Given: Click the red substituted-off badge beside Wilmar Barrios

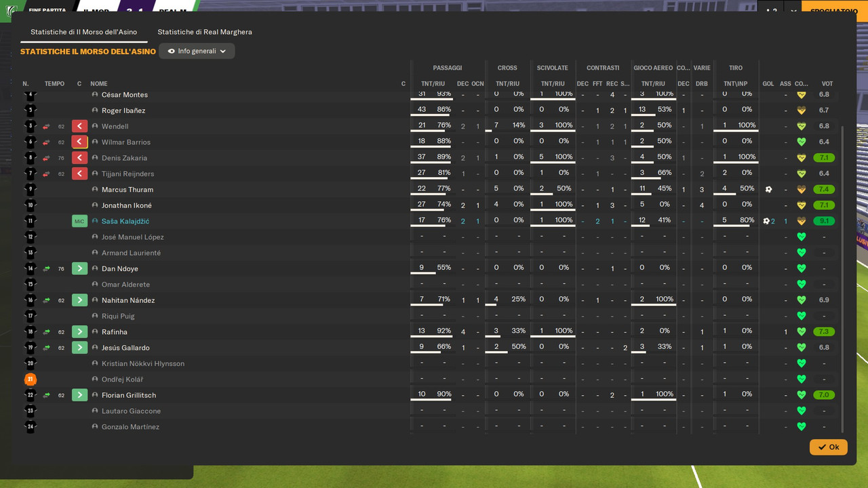Looking at the screenshot, I should coord(79,142).
